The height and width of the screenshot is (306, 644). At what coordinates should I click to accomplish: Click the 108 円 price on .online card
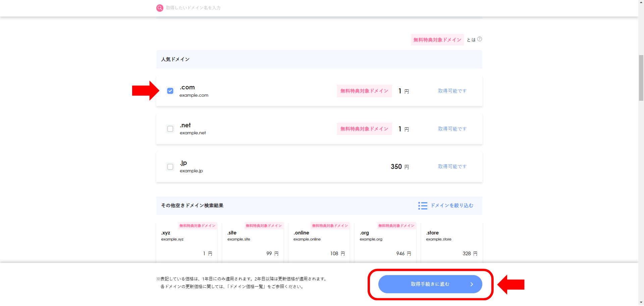pos(337,254)
